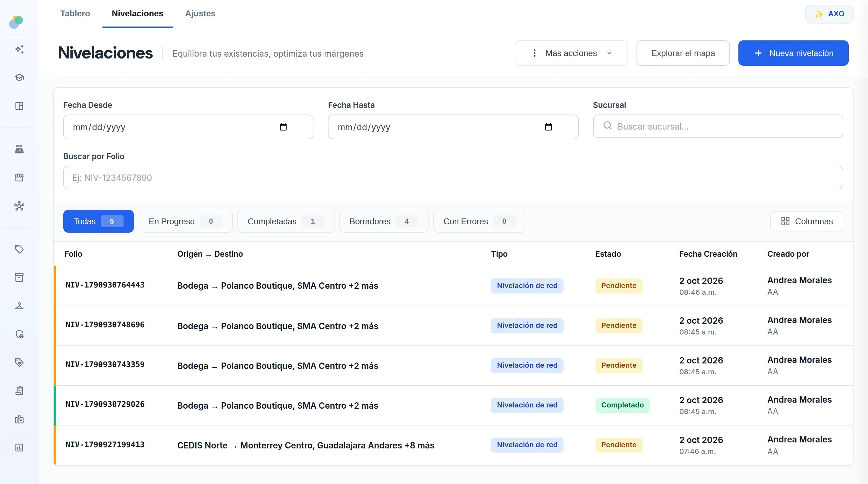Click the Fecha Creación column header
The width and height of the screenshot is (868, 484).
(708, 254)
